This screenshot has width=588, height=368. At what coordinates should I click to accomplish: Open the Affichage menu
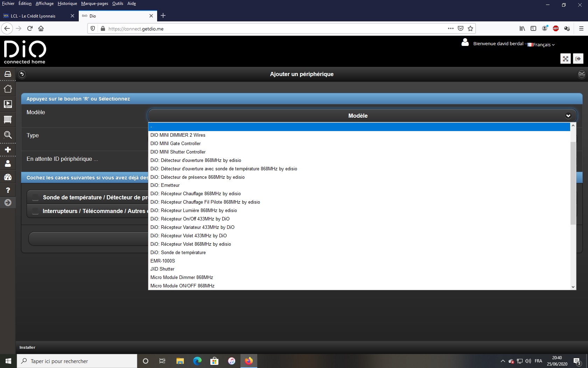coord(44,4)
